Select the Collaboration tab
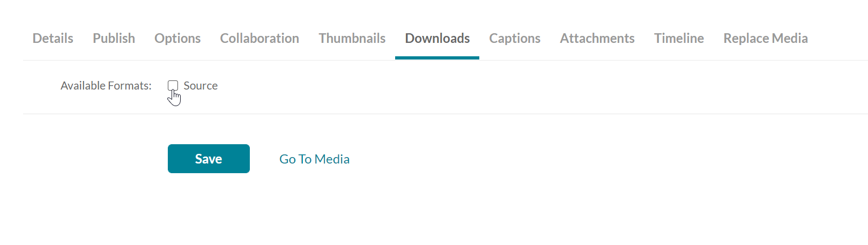 (x=259, y=38)
